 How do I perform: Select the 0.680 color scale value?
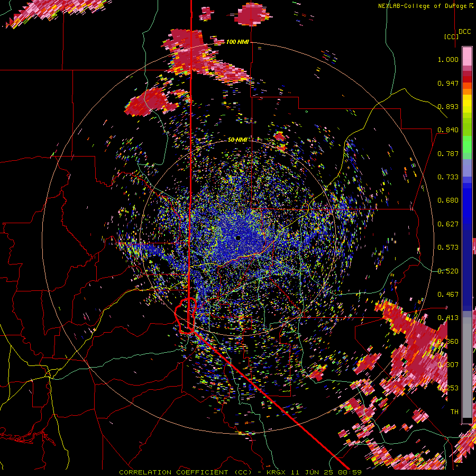(x=448, y=200)
